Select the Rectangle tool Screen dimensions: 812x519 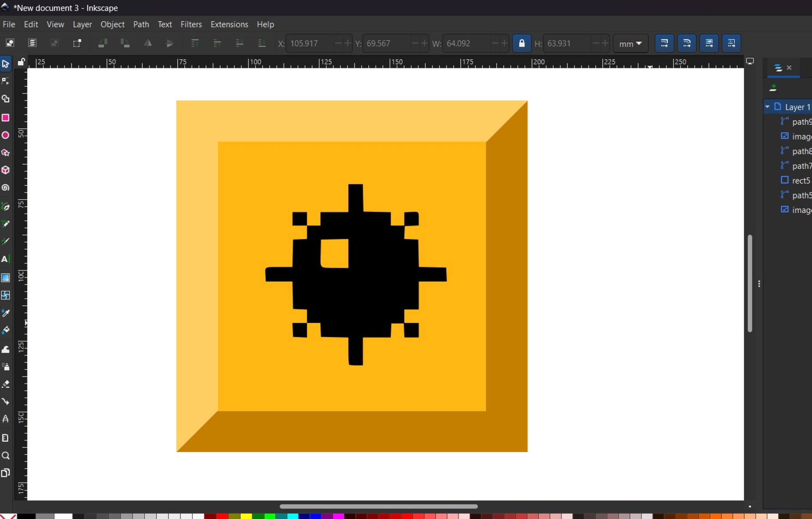pos(6,118)
